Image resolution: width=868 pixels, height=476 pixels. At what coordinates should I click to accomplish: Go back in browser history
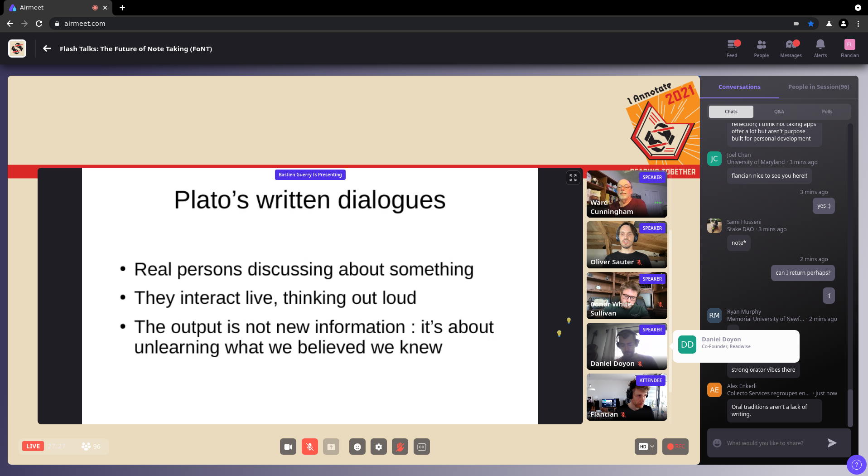(10, 24)
